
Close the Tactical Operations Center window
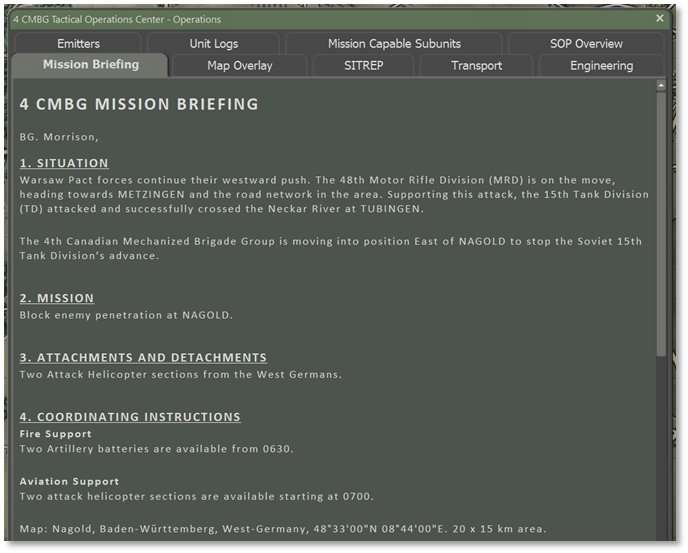coord(659,18)
